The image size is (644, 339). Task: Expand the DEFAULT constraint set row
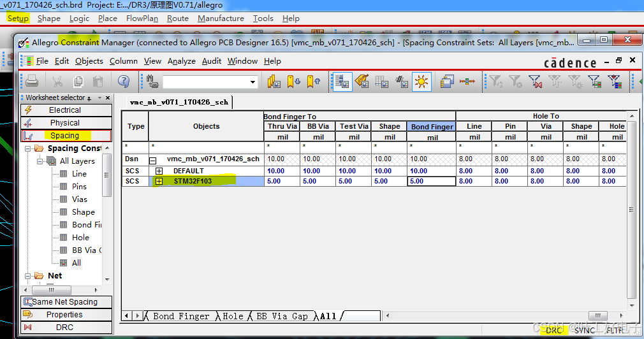coord(159,171)
